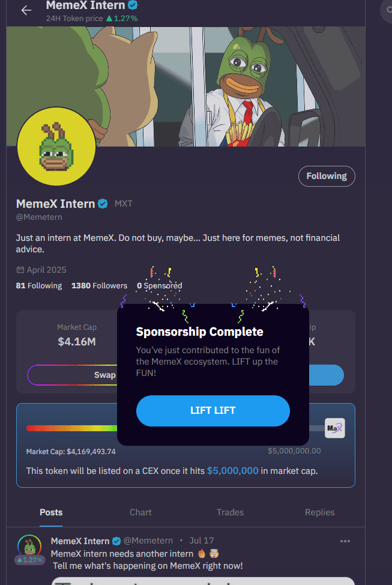Open the three-dot post options menu

(345, 541)
